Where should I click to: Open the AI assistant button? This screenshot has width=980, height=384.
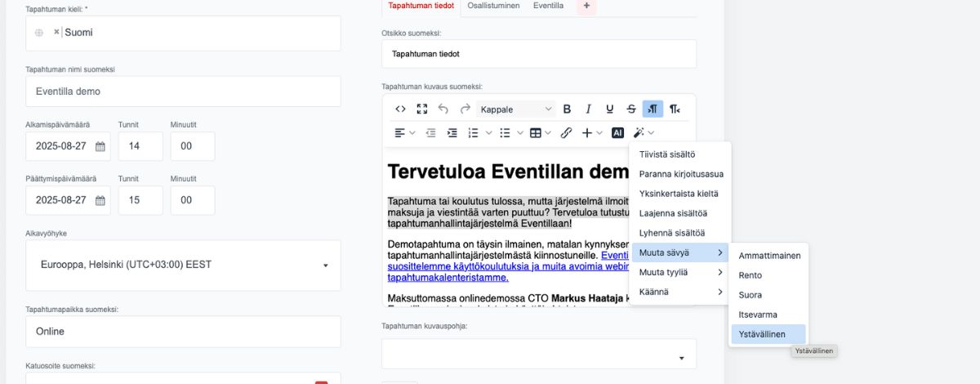pos(618,132)
